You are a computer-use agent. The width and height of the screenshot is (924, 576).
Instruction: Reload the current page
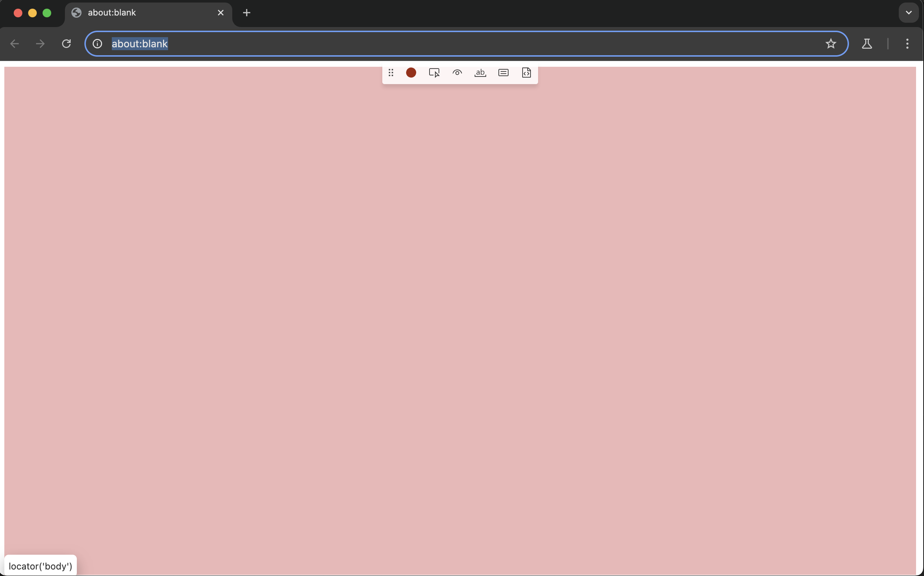(66, 44)
